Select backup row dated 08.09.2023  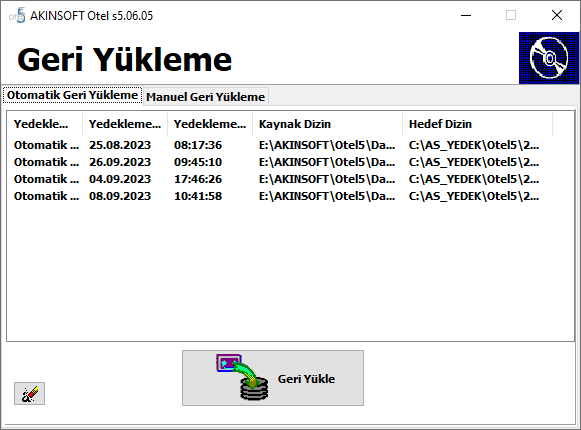[x=276, y=196]
